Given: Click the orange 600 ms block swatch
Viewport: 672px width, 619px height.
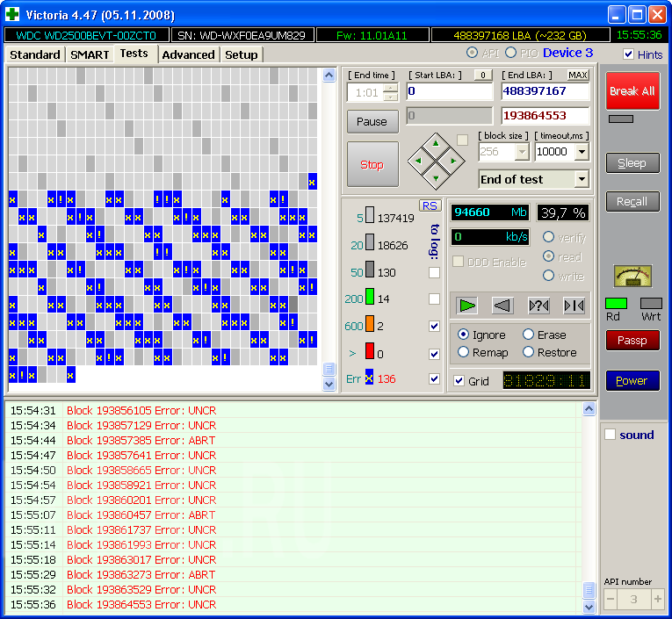Looking at the screenshot, I should [x=370, y=326].
